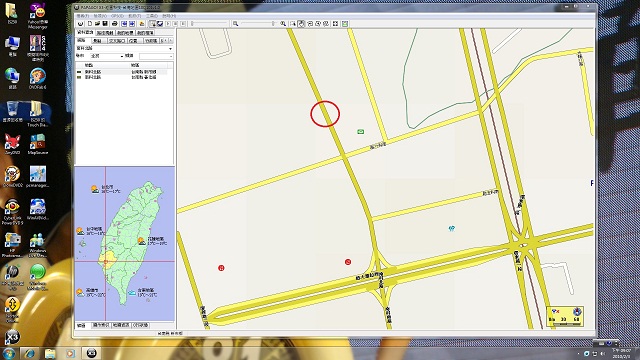Image resolution: width=640 pixels, height=360 pixels.
Task: Click the second tab below the Taiwan overview map
Action: pos(101,325)
